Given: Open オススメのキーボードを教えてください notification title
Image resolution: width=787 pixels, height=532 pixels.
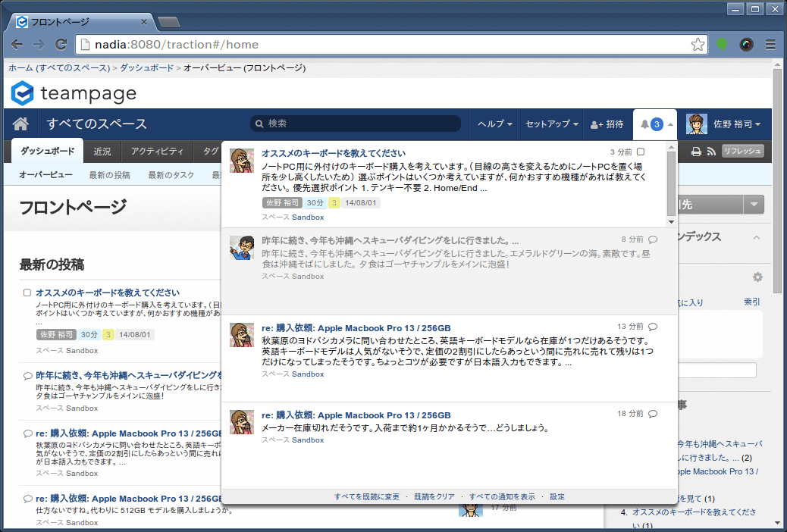Looking at the screenshot, I should (334, 153).
